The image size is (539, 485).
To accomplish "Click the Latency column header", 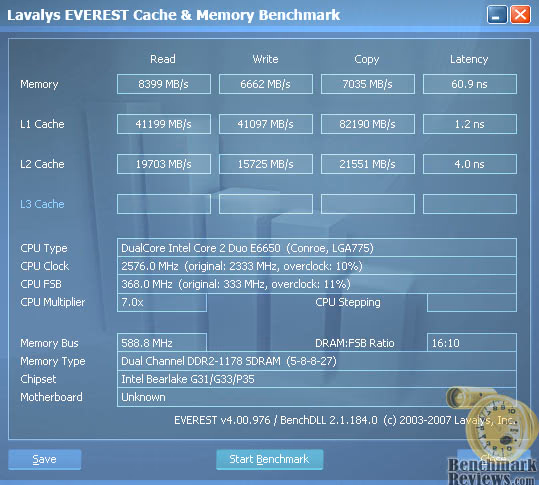I will click(x=469, y=59).
